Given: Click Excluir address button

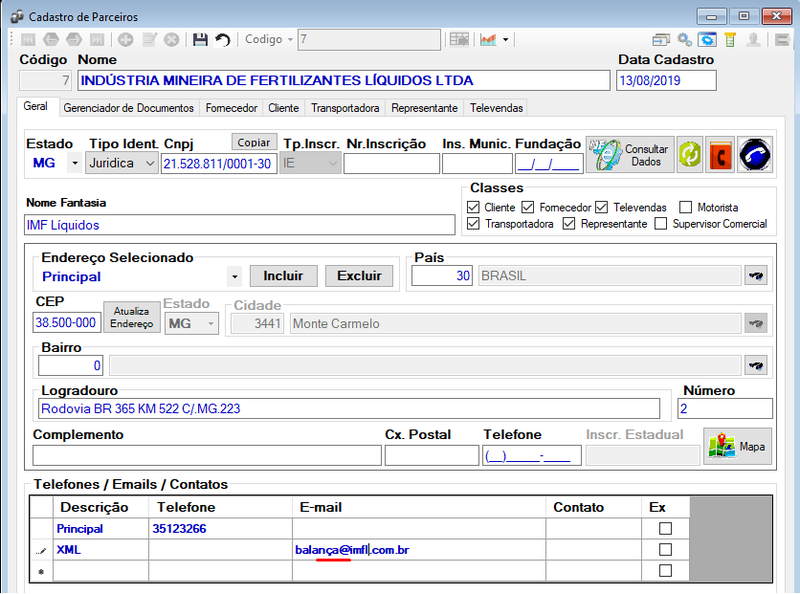Looking at the screenshot, I should (x=359, y=276).
